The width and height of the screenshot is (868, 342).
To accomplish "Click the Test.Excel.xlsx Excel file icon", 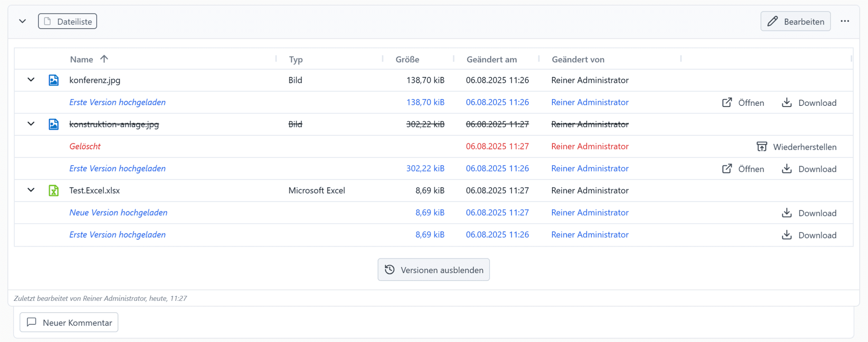I will (x=53, y=190).
